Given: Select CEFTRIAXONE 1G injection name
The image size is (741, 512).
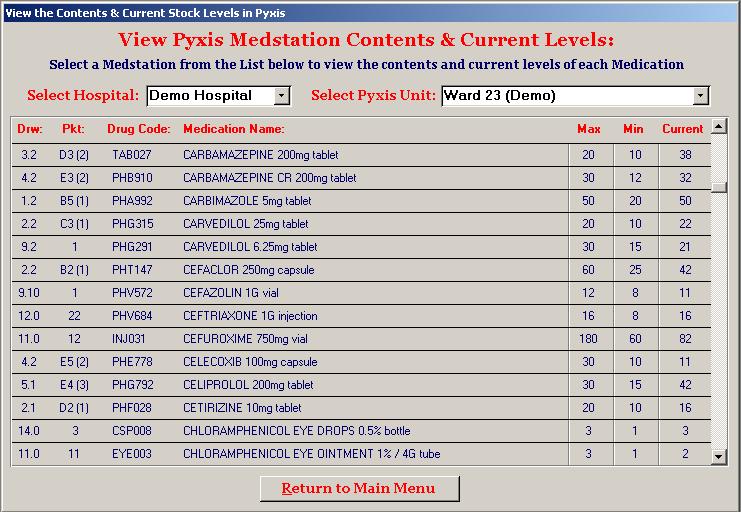Looking at the screenshot, I should pyautogui.click(x=250, y=316).
